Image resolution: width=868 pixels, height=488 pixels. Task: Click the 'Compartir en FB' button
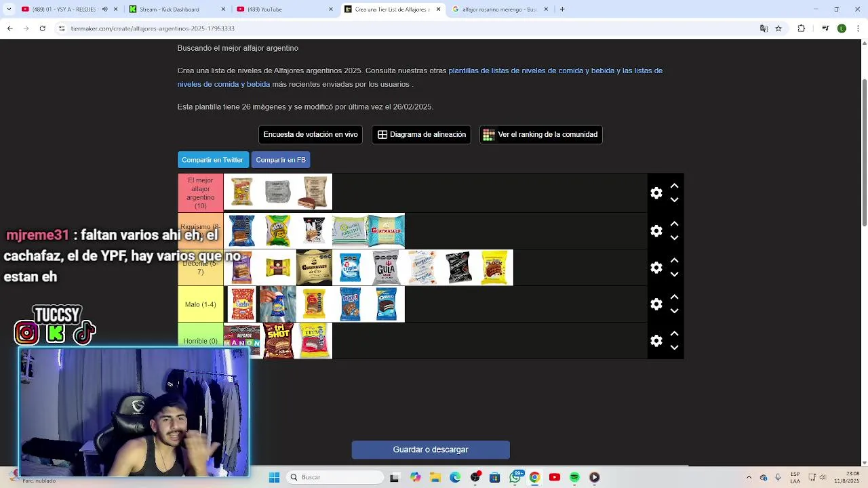pos(281,160)
